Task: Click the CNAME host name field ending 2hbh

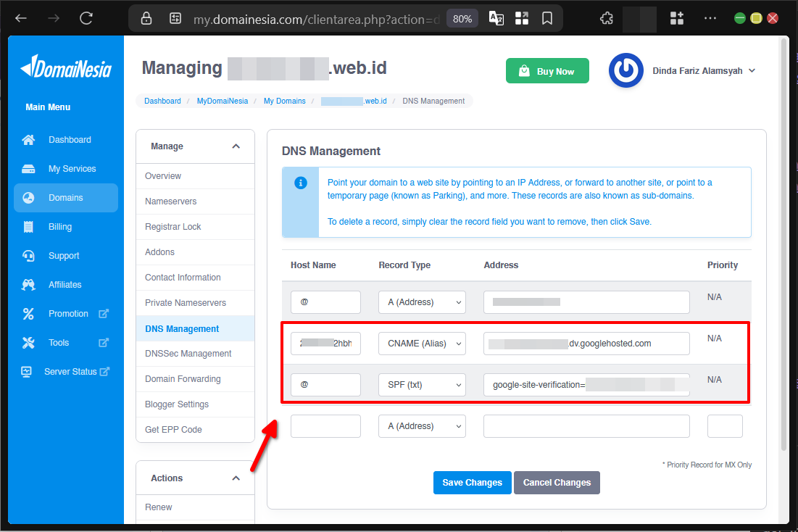Action: click(x=325, y=344)
